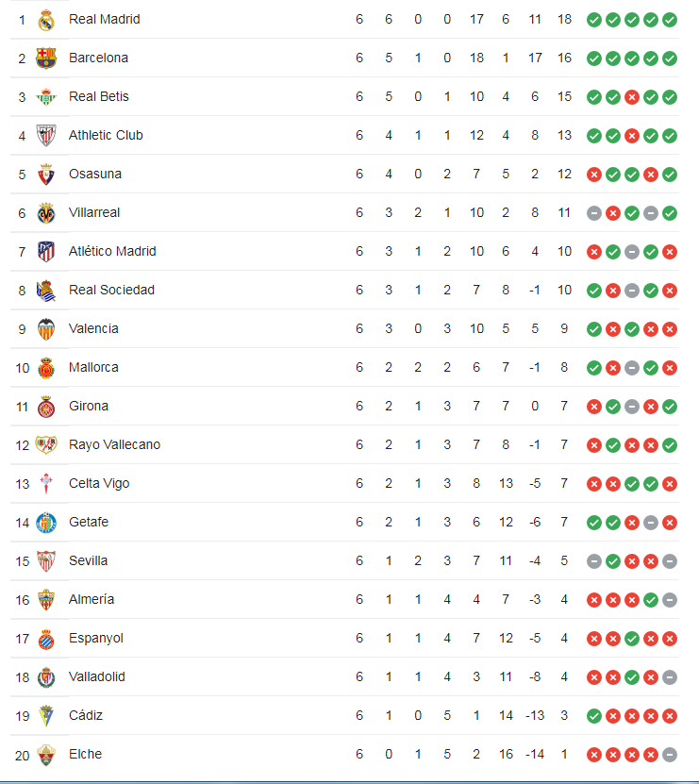The width and height of the screenshot is (699, 784).
Task: Open the Rayo Vallecano team link
Action: pos(114,445)
